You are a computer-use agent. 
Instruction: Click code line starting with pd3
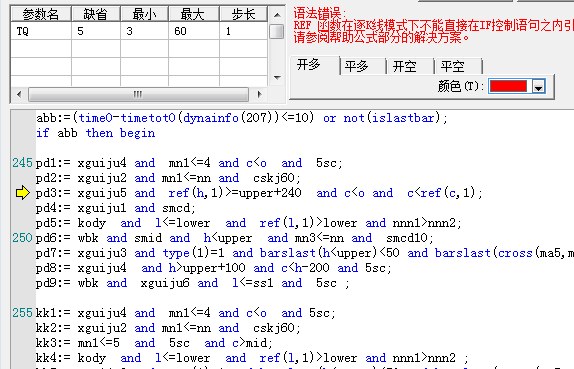click(259, 193)
